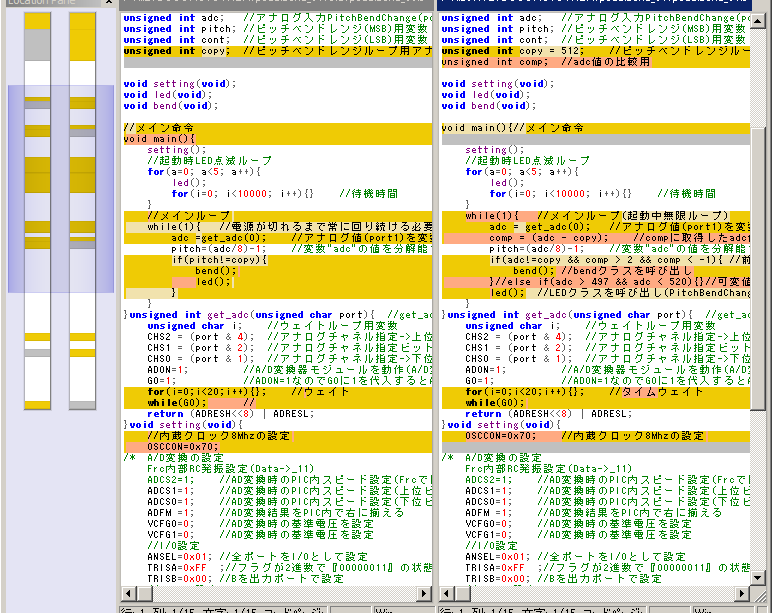
Task: Click 'CHS2 = (port & 4);' in left pane
Action: [x=201, y=337]
